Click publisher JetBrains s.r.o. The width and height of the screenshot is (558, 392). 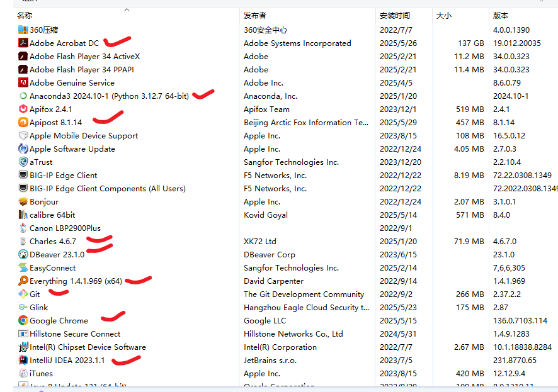(x=270, y=360)
